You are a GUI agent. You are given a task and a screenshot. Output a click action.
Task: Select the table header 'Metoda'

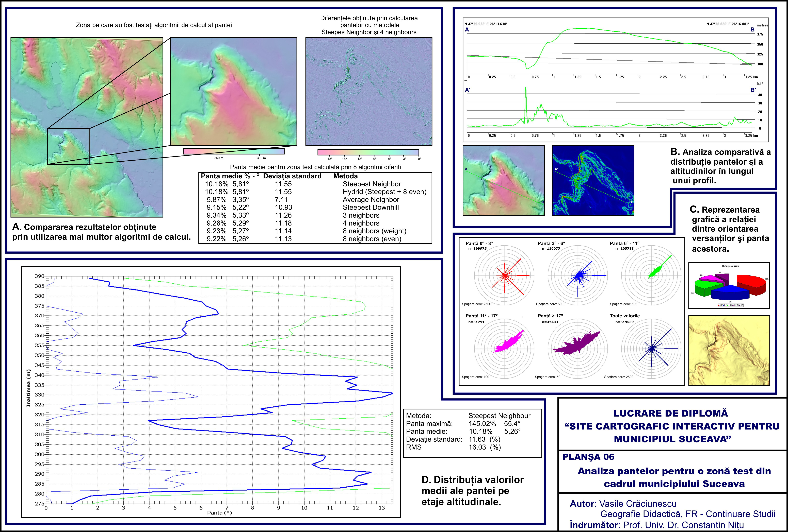click(x=346, y=176)
